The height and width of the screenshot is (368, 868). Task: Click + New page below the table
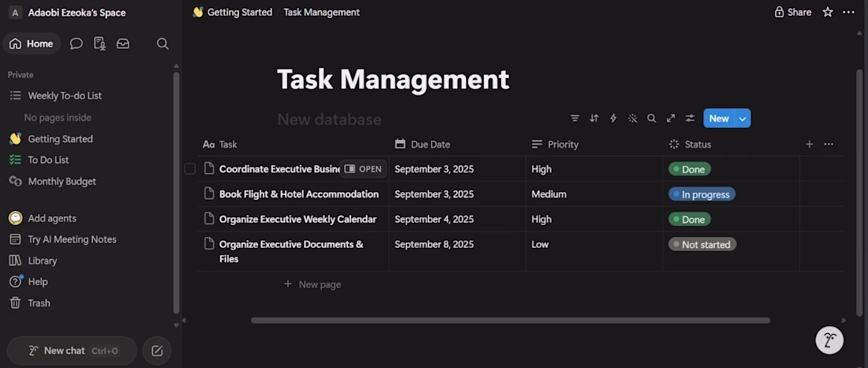tap(312, 284)
